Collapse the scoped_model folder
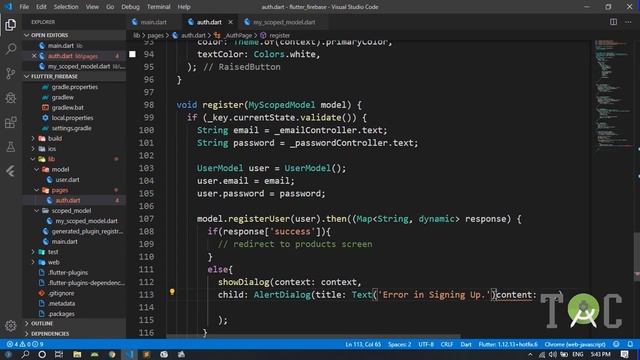 (x=36, y=211)
